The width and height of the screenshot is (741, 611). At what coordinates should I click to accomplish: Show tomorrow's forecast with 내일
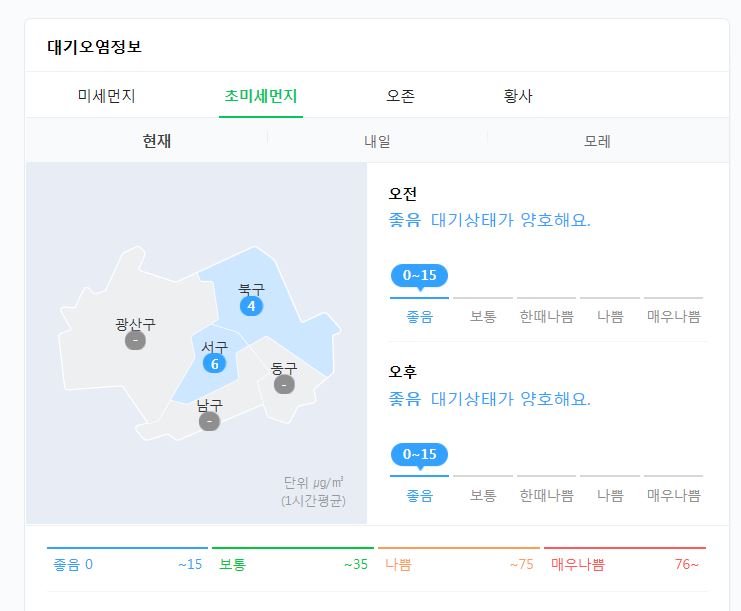tap(377, 141)
